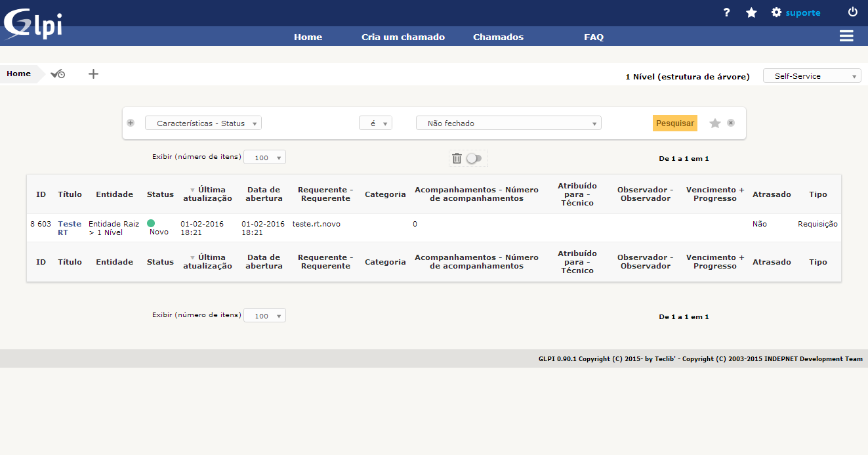The image size is (868, 455).
Task: Click the logout power icon
Action: click(x=853, y=12)
